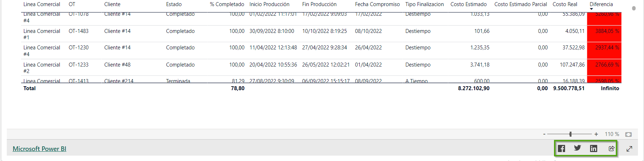This screenshot has width=644, height=161.
Task: Select the red 3884,05 % difference cell
Action: pyautogui.click(x=607, y=31)
